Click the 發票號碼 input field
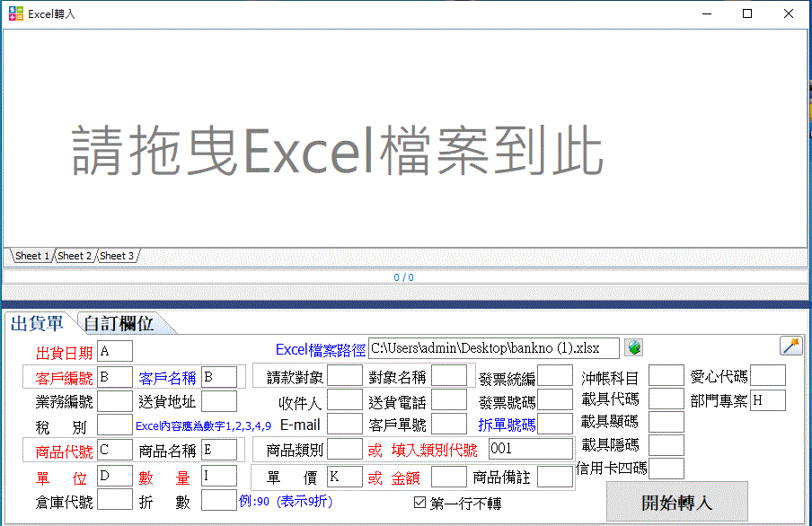Viewport: 812px width, 526px height. click(x=555, y=400)
